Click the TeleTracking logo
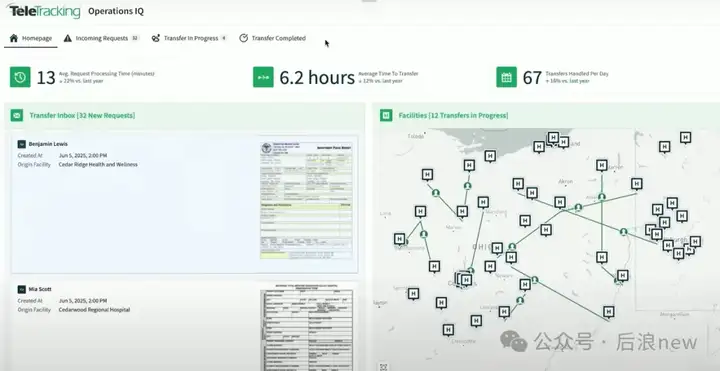This screenshot has height=371, width=720. point(44,11)
